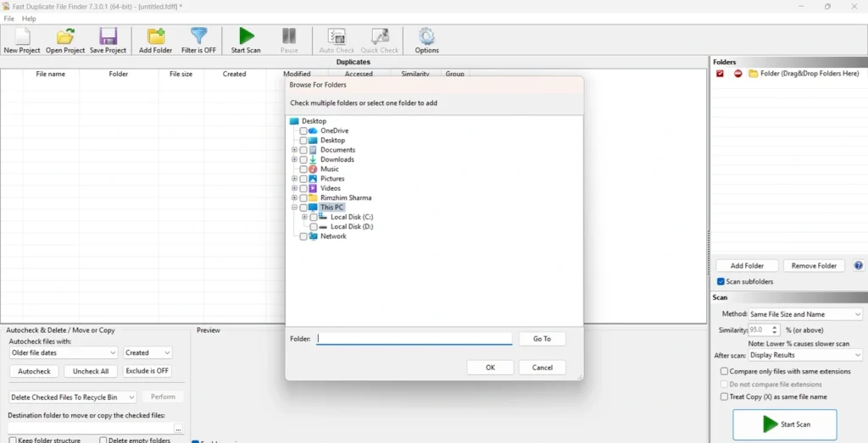The width and height of the screenshot is (868, 443).
Task: Click the destination folder browse (...) button
Action: click(178, 429)
